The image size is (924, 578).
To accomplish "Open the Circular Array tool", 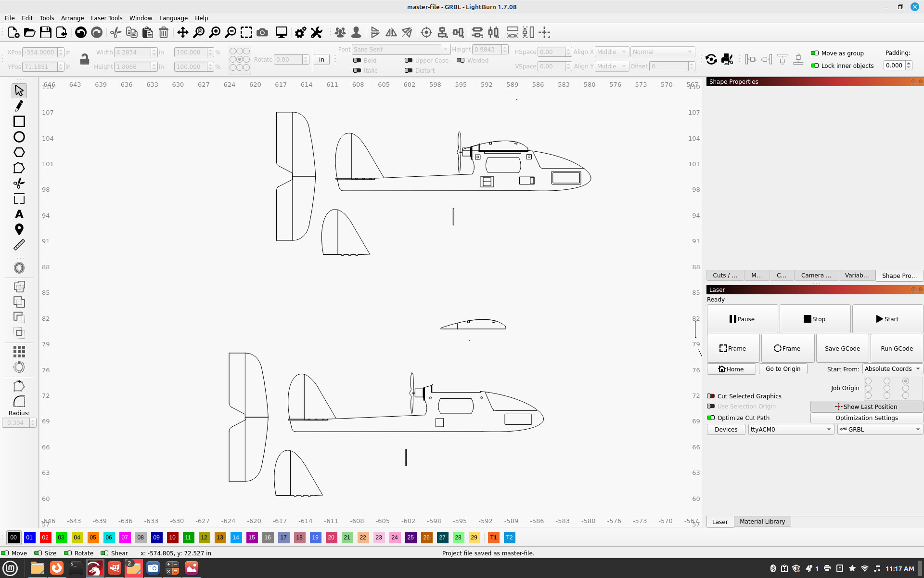I will [x=19, y=367].
